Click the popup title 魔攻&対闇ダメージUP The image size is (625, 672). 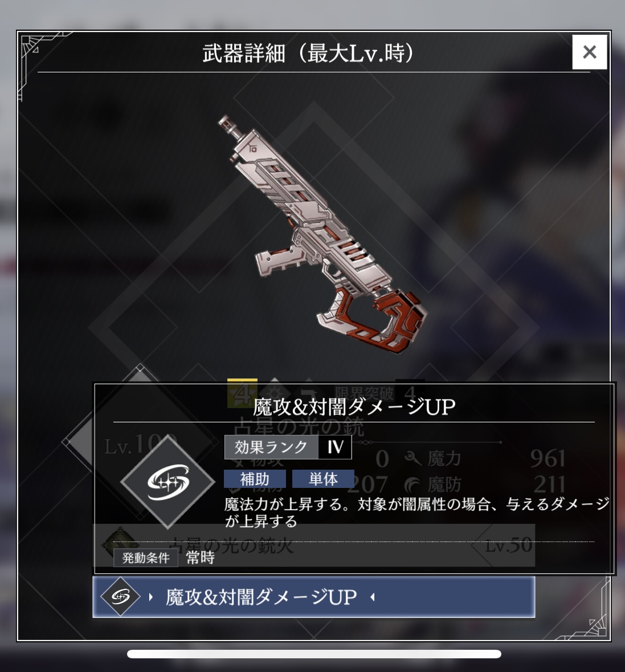[x=354, y=407]
